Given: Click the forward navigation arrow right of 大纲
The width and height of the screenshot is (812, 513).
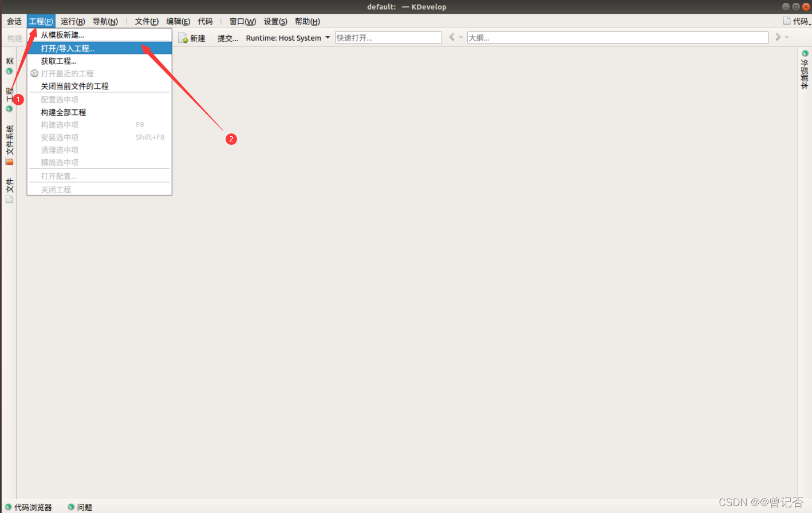Looking at the screenshot, I should (x=778, y=37).
